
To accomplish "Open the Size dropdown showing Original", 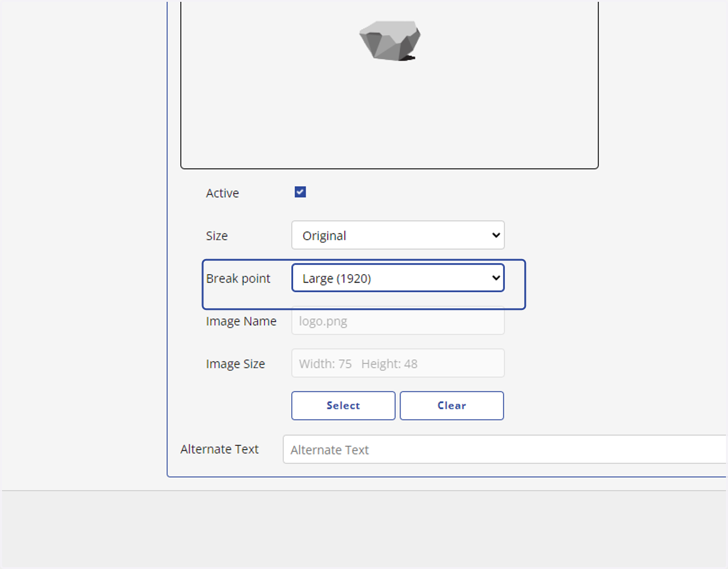I will (x=398, y=235).
